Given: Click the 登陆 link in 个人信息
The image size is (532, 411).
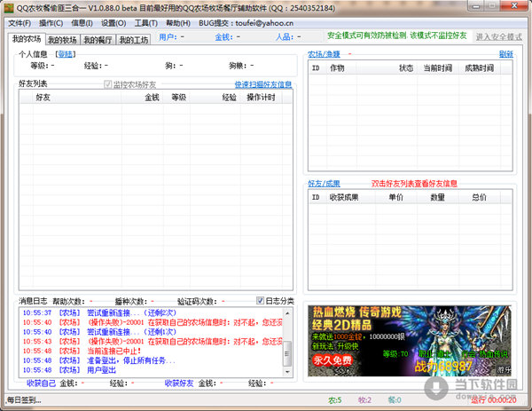Looking at the screenshot, I should 65,54.
